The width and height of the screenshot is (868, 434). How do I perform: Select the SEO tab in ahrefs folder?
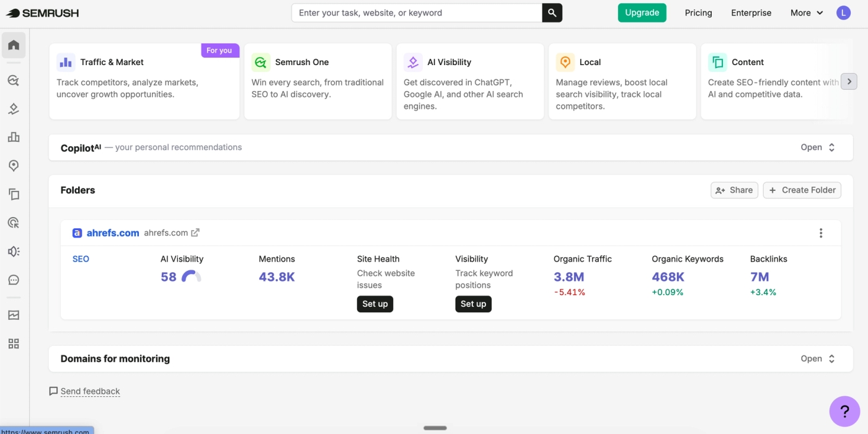tap(81, 259)
